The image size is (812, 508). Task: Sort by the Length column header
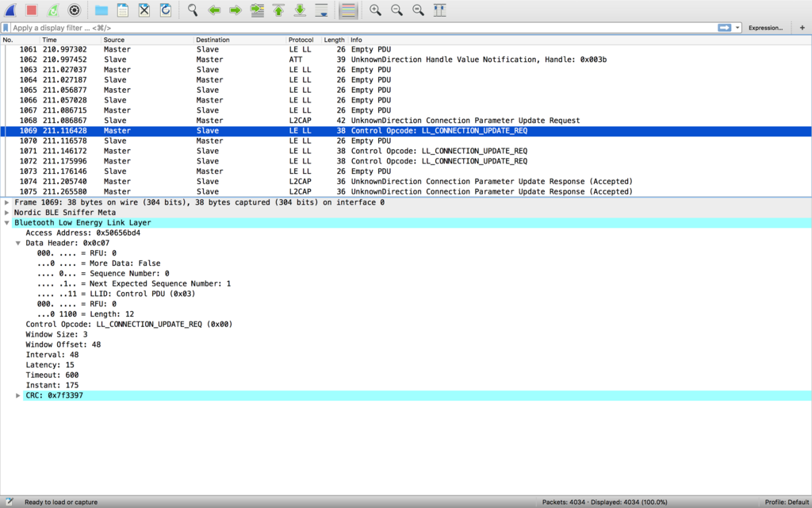click(x=335, y=40)
